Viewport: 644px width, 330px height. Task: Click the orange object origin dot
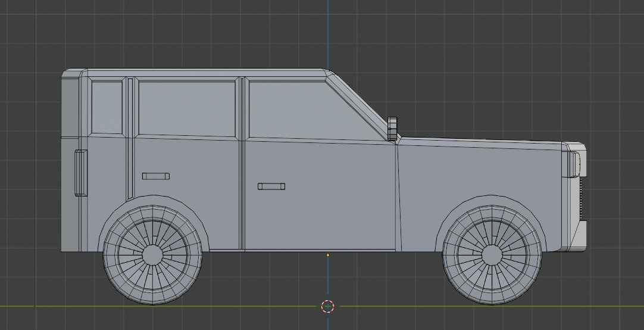(328, 255)
